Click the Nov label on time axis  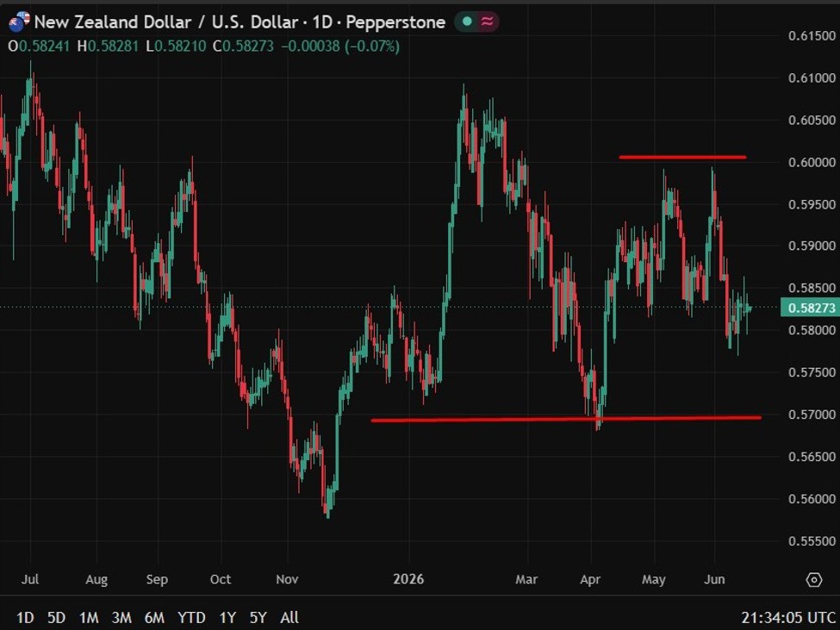click(287, 580)
